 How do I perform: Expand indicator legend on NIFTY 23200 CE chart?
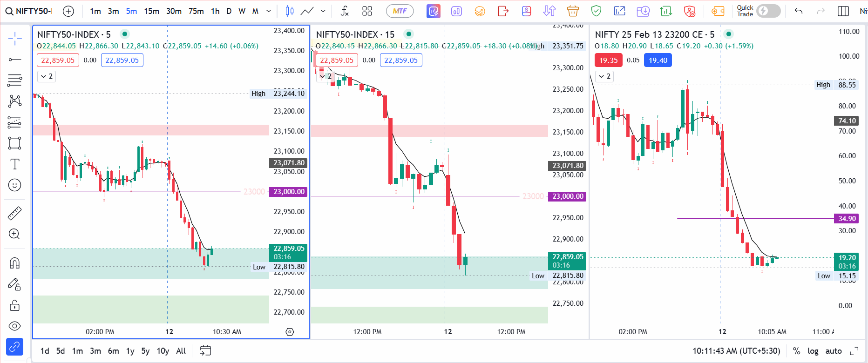[604, 76]
